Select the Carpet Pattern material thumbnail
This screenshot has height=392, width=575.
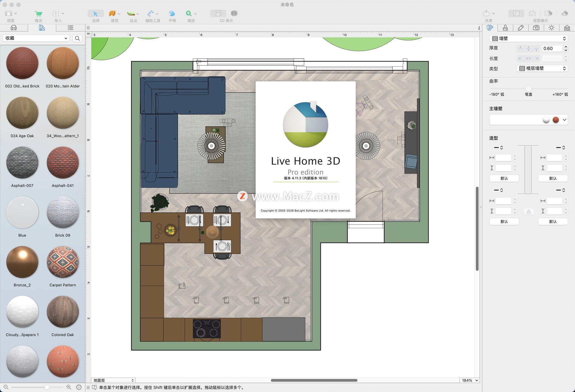pyautogui.click(x=63, y=262)
